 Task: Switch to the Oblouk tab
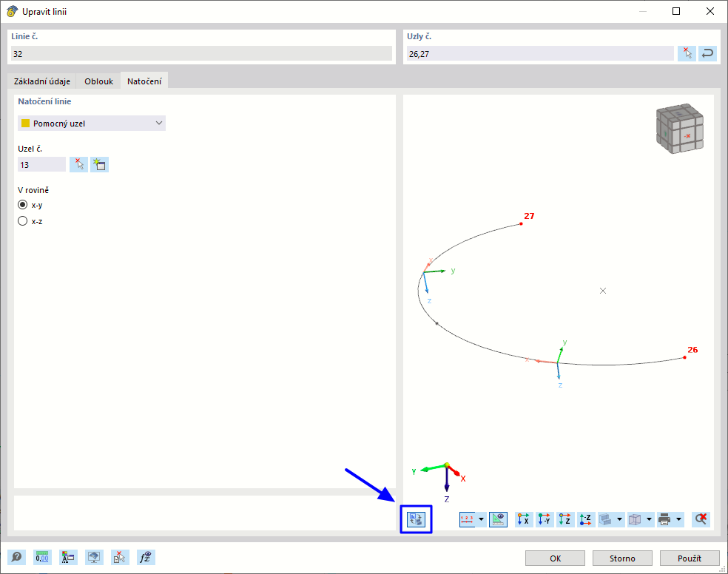coord(98,81)
